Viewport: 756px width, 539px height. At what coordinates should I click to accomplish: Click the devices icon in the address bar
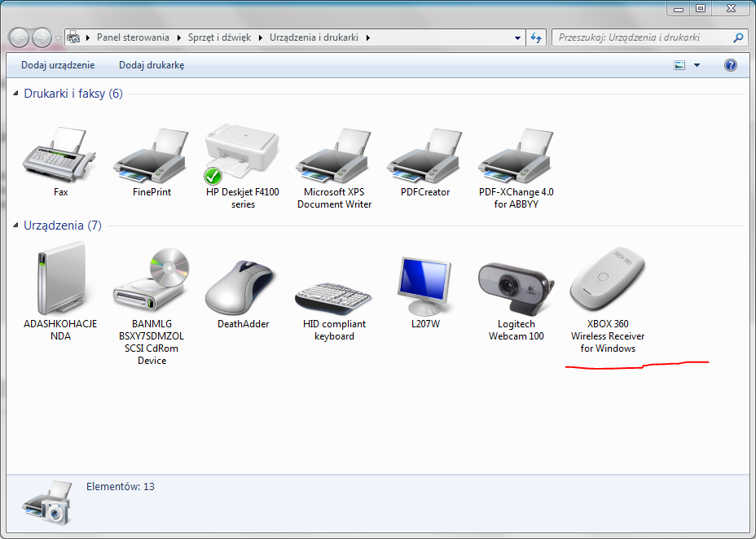(x=73, y=37)
